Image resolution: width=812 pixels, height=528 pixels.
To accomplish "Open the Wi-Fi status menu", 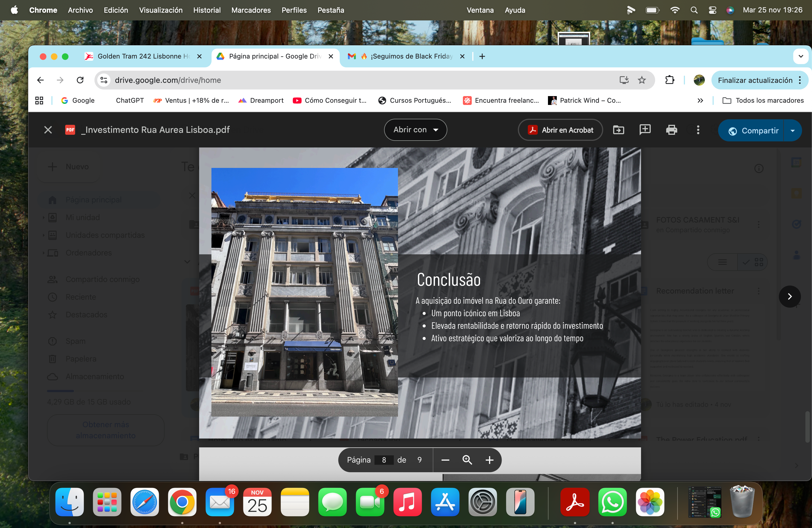I will pos(674,10).
